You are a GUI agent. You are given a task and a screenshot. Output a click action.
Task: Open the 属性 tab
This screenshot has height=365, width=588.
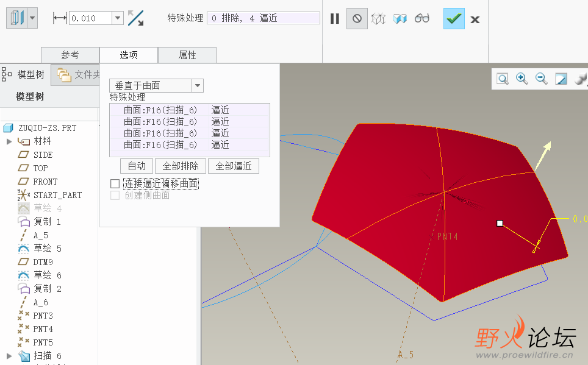point(187,55)
